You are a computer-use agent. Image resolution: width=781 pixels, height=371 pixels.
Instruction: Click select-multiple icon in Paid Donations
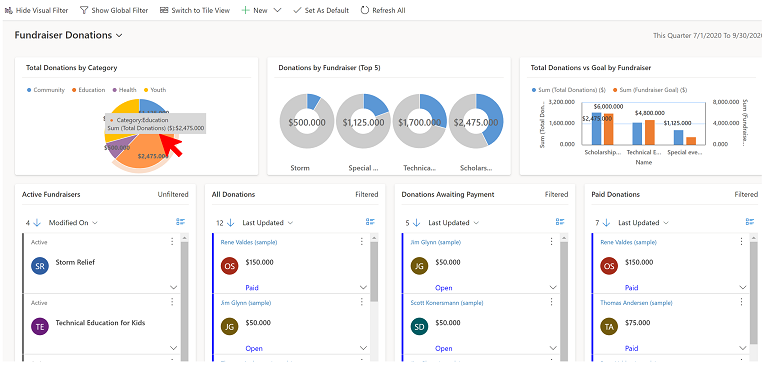pos(750,222)
